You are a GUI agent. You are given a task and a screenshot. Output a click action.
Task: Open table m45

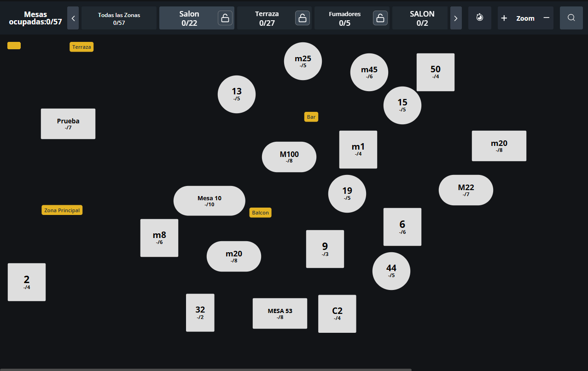click(x=369, y=72)
